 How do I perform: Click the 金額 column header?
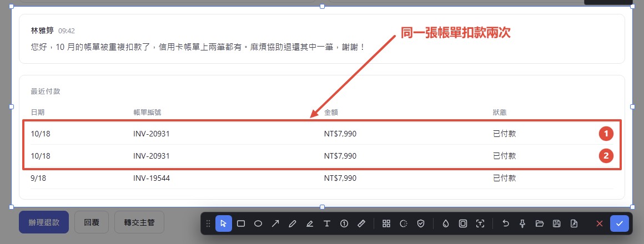click(331, 113)
